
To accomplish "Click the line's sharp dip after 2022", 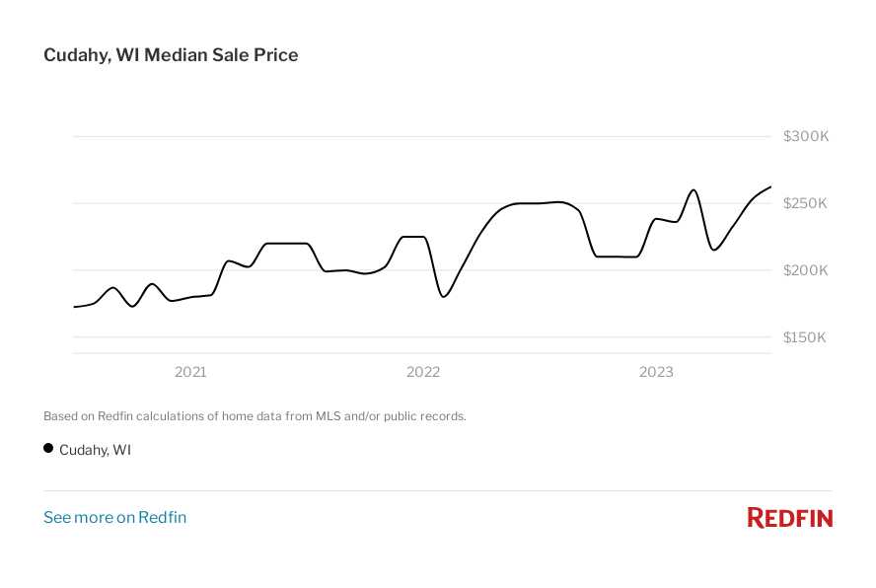I will point(444,296).
